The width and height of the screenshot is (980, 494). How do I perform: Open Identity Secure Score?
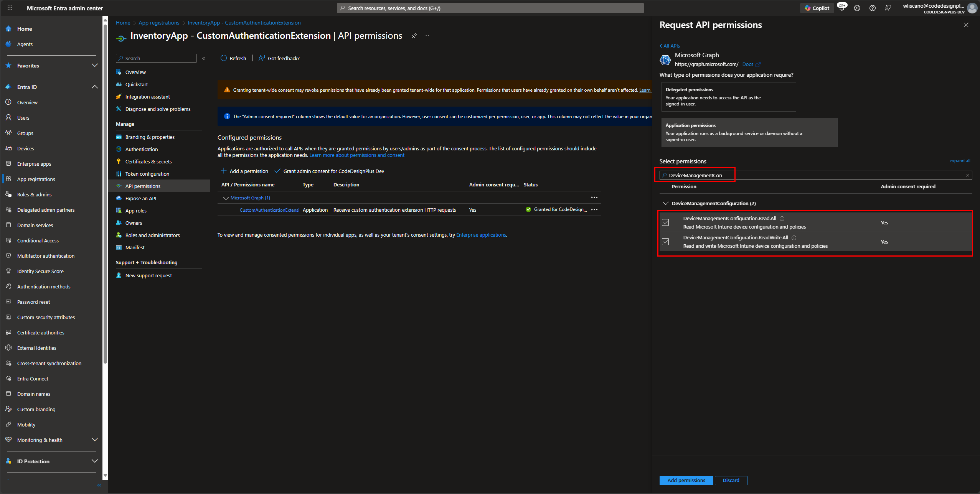tap(40, 271)
